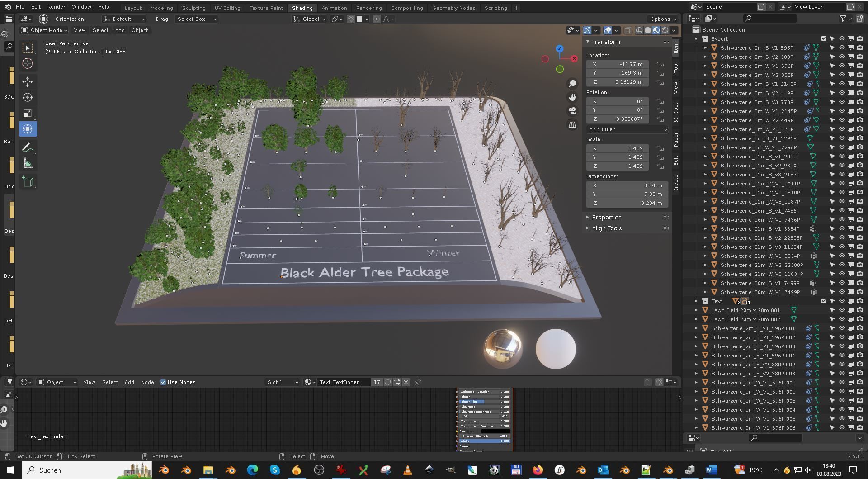Open the Orientation Default dropdown
The width and height of the screenshot is (868, 479).
tap(124, 19)
